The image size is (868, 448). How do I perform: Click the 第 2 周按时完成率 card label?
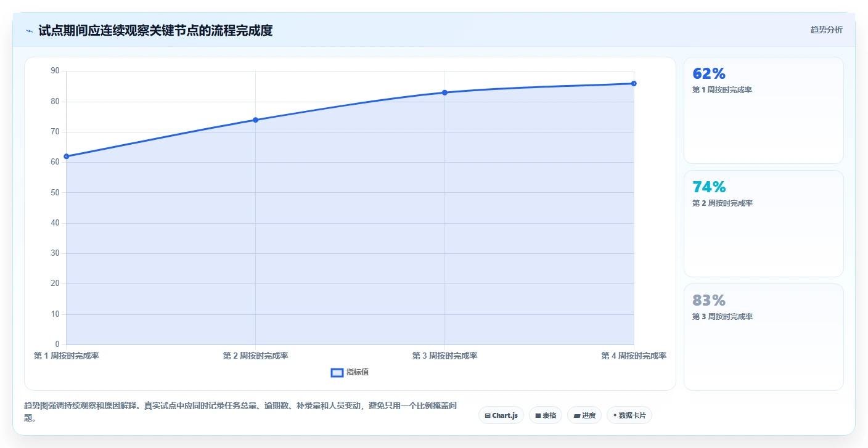723,203
